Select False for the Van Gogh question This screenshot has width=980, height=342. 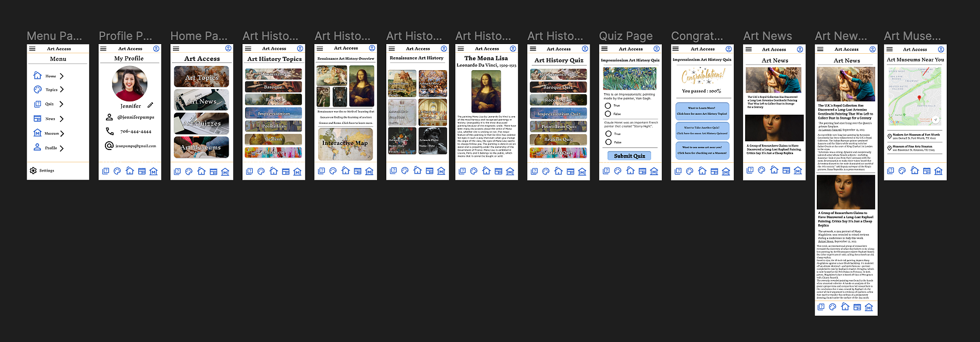pos(608,114)
